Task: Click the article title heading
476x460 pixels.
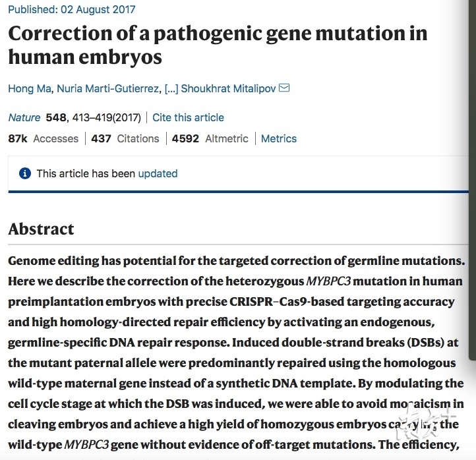Action: 218,45
